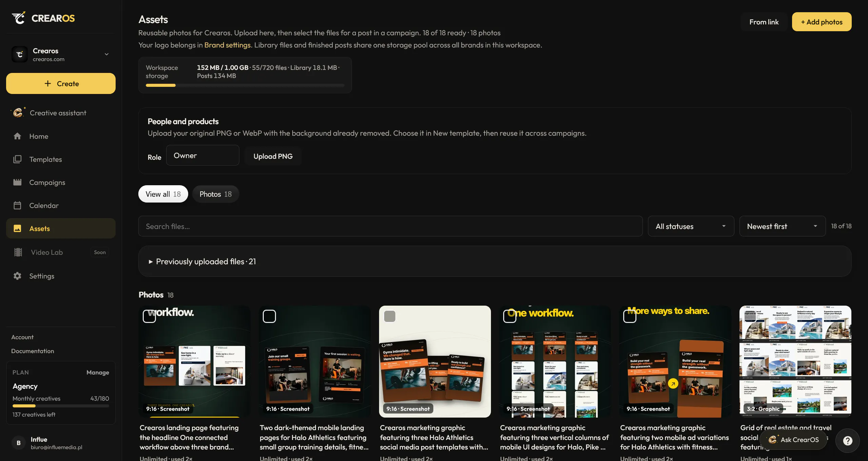
Task: Open the Account menu item
Action: (x=22, y=337)
